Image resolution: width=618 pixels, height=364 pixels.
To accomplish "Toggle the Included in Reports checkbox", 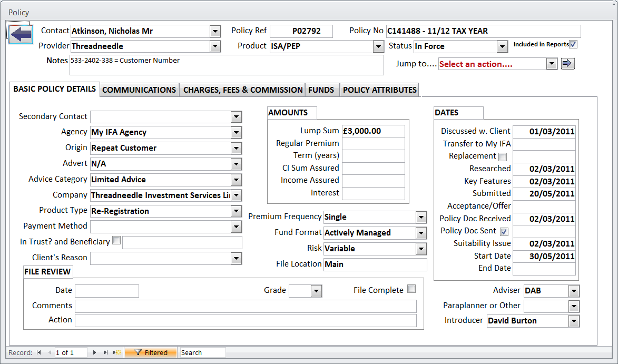I will (x=573, y=45).
